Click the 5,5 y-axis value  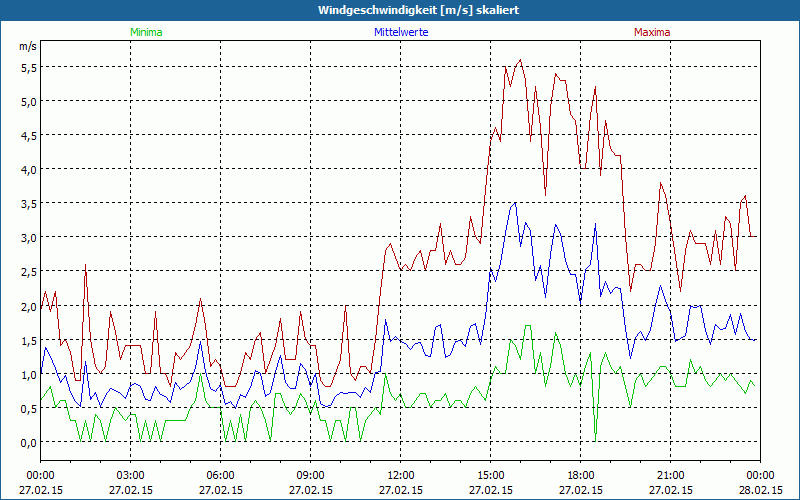point(29,68)
